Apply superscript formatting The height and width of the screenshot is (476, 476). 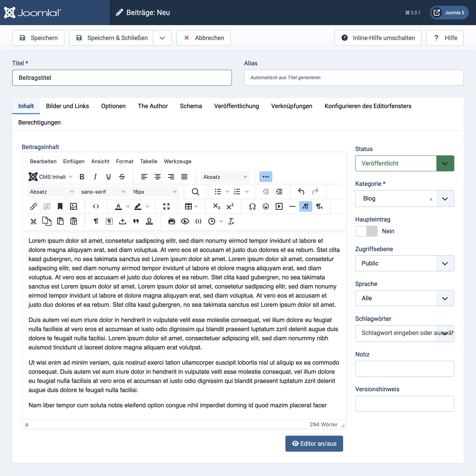point(230,206)
